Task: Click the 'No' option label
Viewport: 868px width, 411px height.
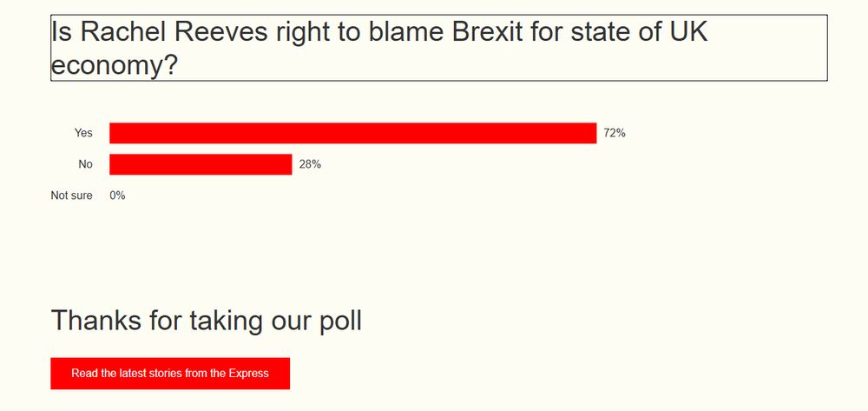Action: (85, 164)
